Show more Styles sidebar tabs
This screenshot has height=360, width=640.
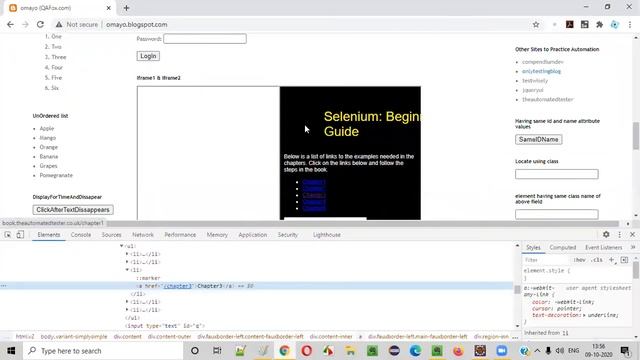pos(633,247)
